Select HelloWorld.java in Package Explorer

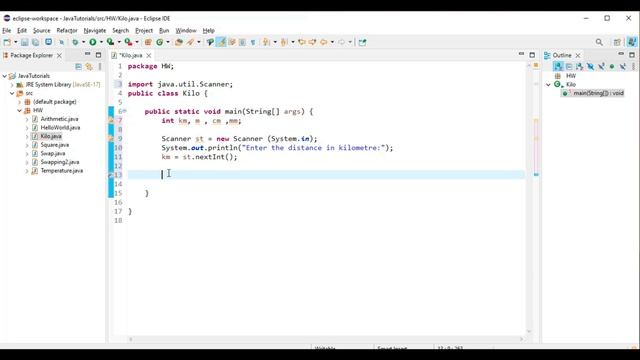pos(60,128)
